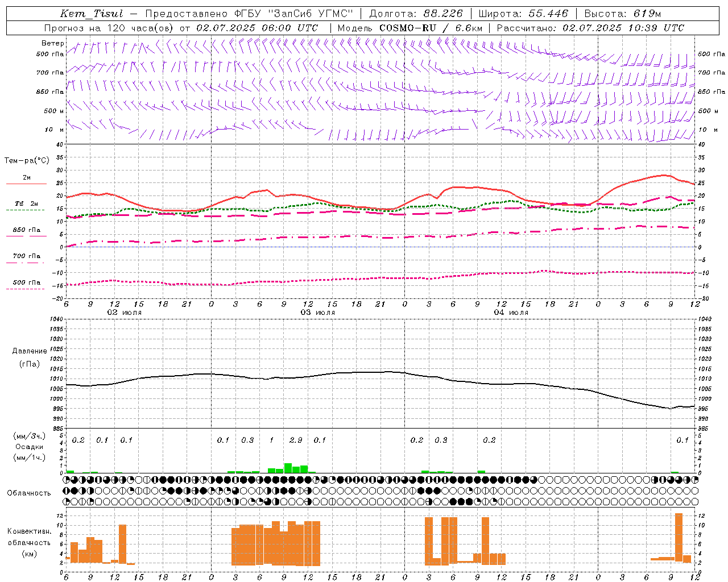Click the tallest green precipitation bar

point(288,468)
